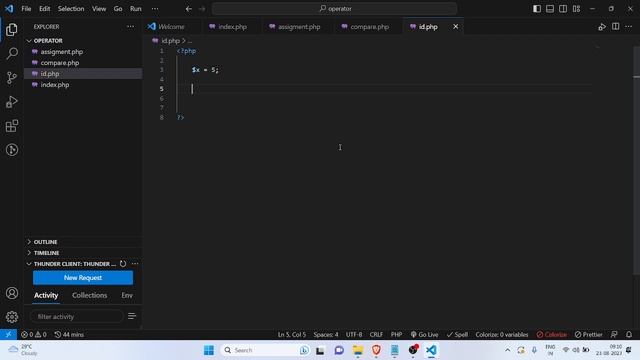
Task: Close the id.php tab
Action: 456,27
